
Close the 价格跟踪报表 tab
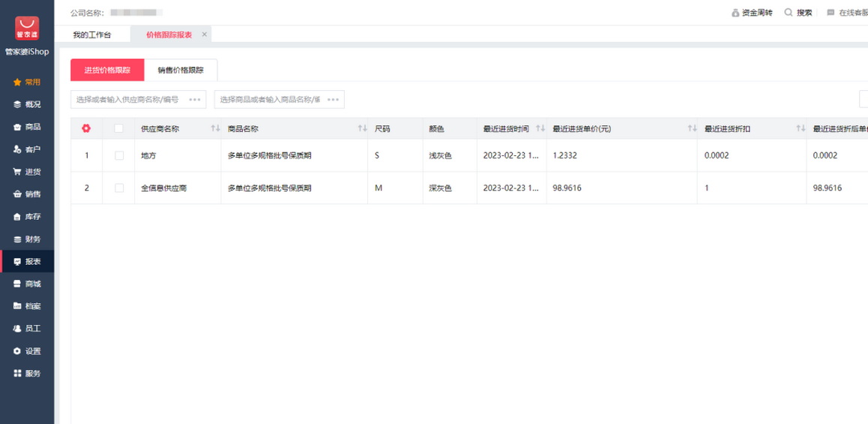tap(205, 35)
